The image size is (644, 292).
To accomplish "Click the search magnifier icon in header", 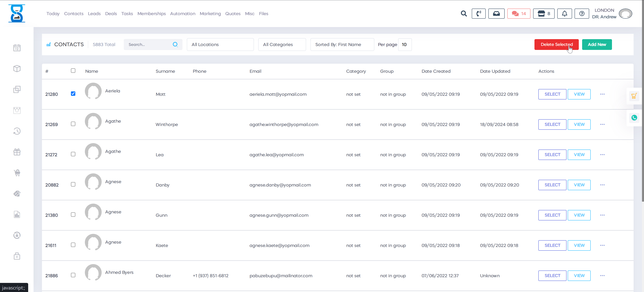I will (464, 13).
